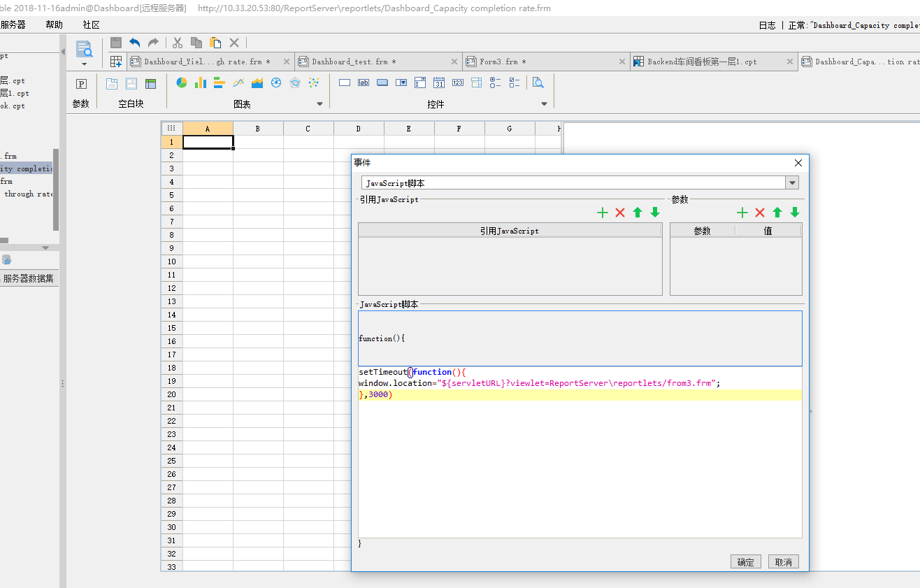Click the select-all corner of the grid

point(171,129)
